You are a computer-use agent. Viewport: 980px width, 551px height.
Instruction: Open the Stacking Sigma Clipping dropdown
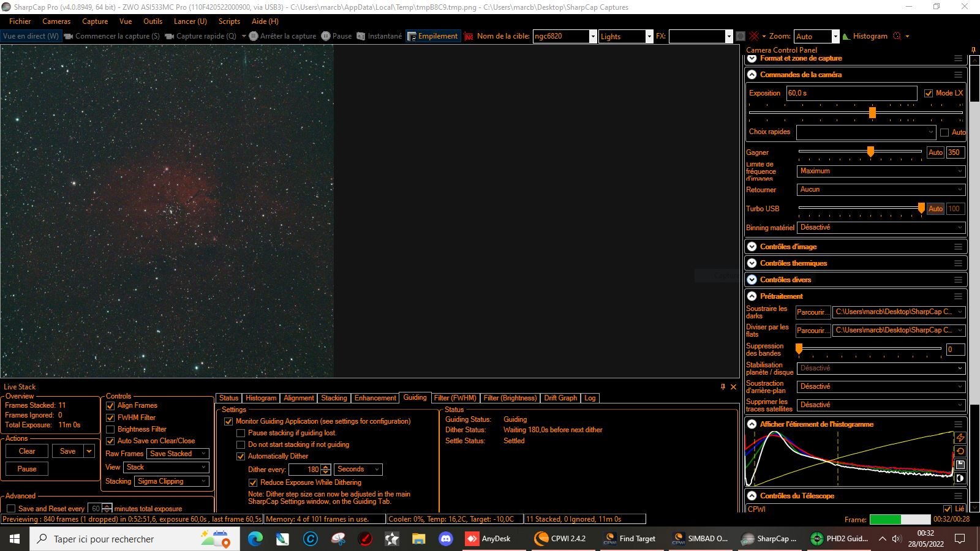tap(172, 481)
